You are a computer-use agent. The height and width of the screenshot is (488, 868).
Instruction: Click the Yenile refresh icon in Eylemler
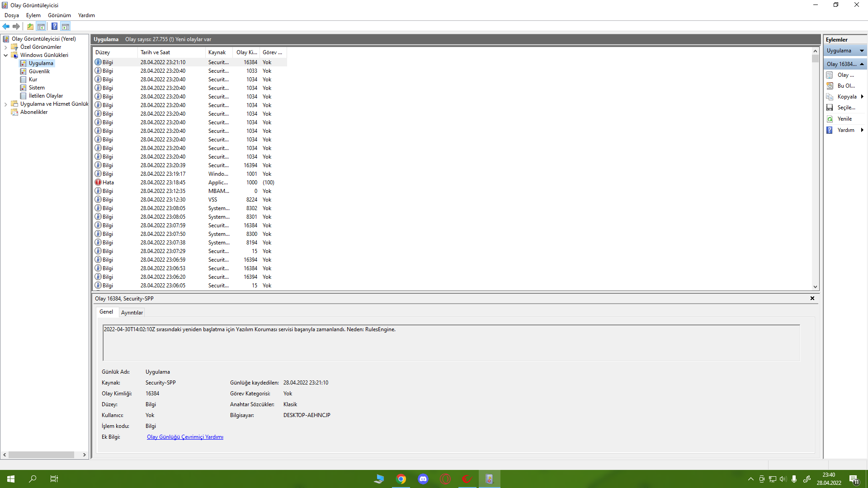pos(830,119)
